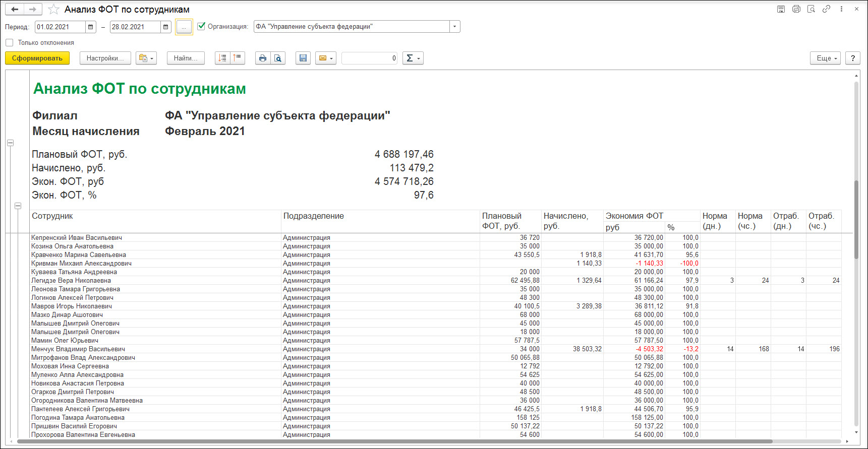Open the Организация dropdown list

[454, 27]
